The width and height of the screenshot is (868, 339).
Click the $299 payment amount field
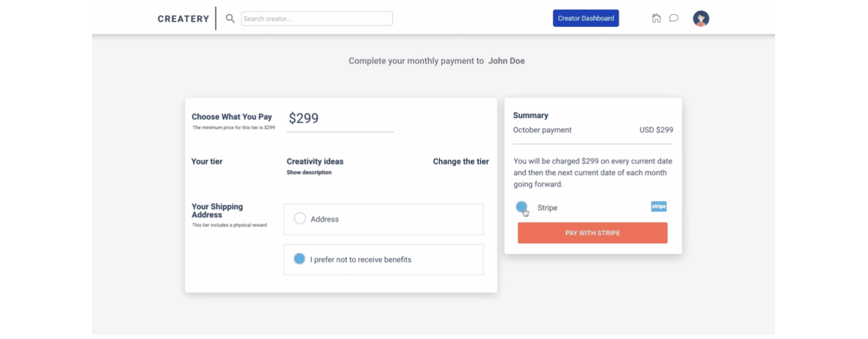[340, 118]
